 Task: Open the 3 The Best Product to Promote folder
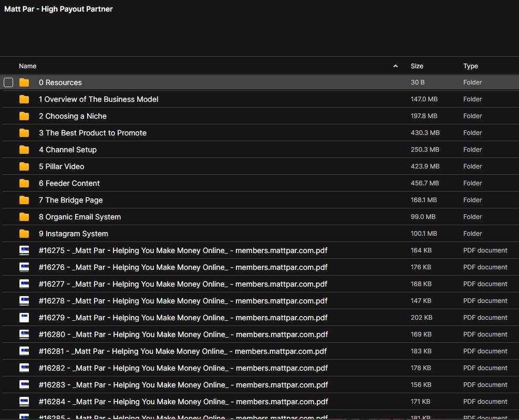coord(92,133)
